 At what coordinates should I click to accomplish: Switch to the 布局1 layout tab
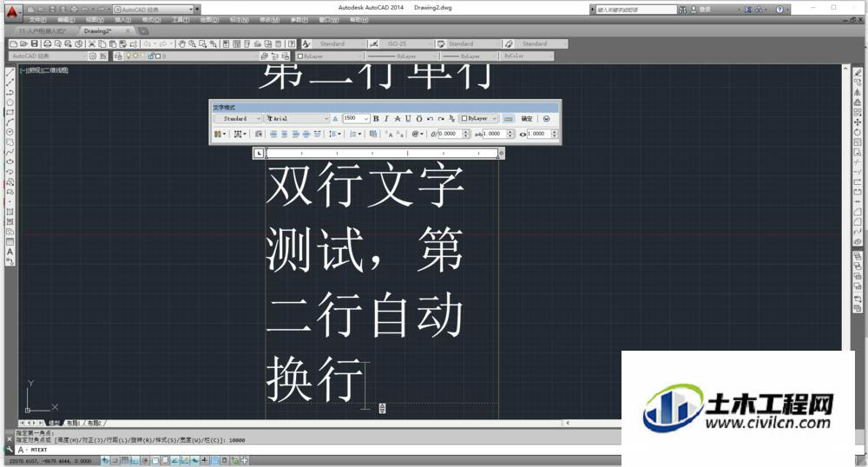click(73, 424)
